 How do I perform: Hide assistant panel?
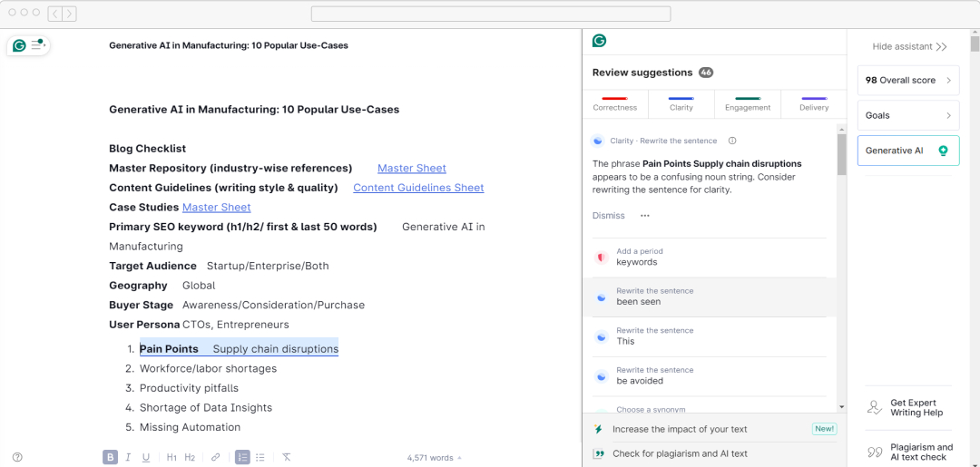[x=909, y=46]
